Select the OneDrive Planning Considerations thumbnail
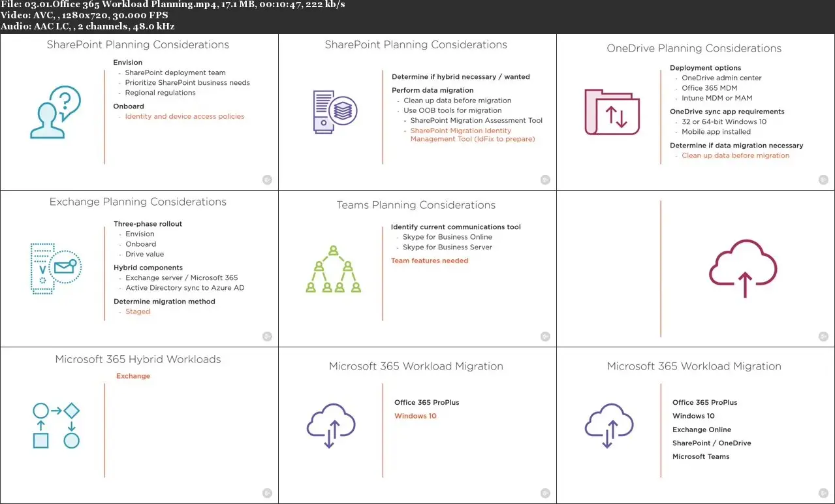Screen dimensions: 835x504 (696, 112)
